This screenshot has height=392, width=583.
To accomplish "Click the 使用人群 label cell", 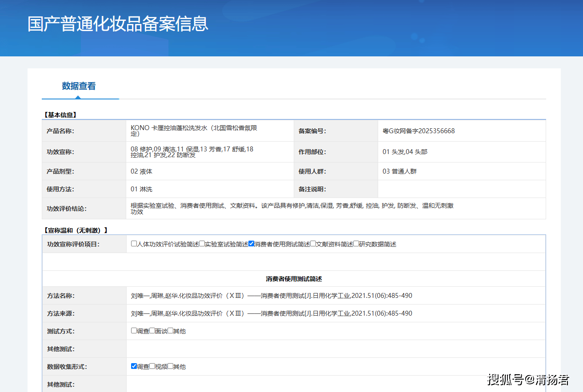I will tap(336, 171).
